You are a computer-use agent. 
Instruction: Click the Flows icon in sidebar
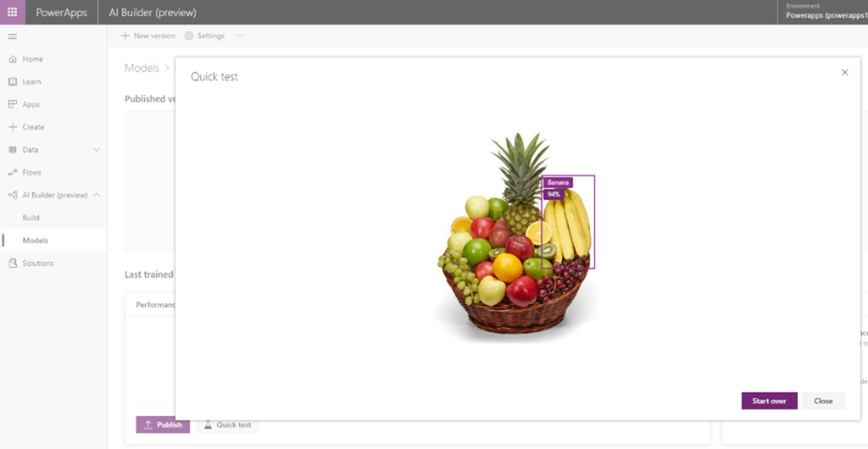click(13, 173)
